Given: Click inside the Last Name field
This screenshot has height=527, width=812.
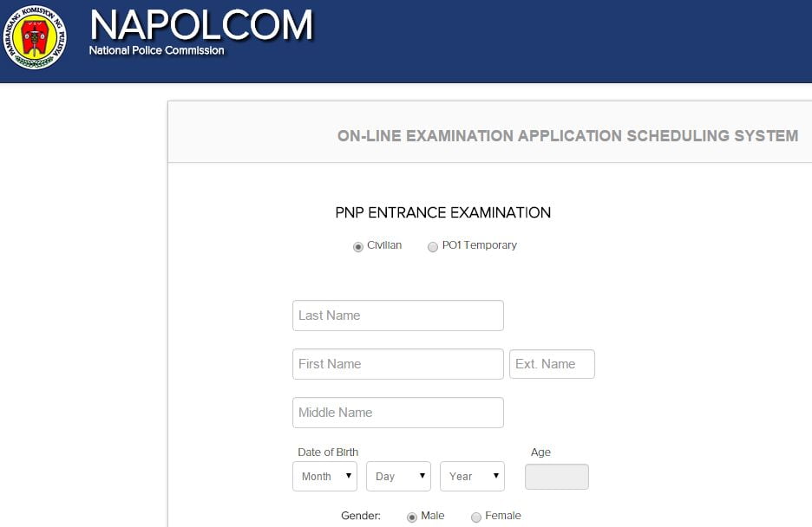Looking at the screenshot, I should (397, 315).
